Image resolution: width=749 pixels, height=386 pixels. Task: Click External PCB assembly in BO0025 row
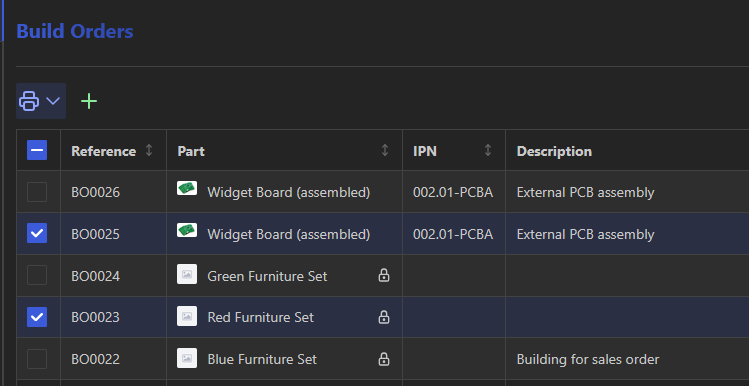click(585, 235)
